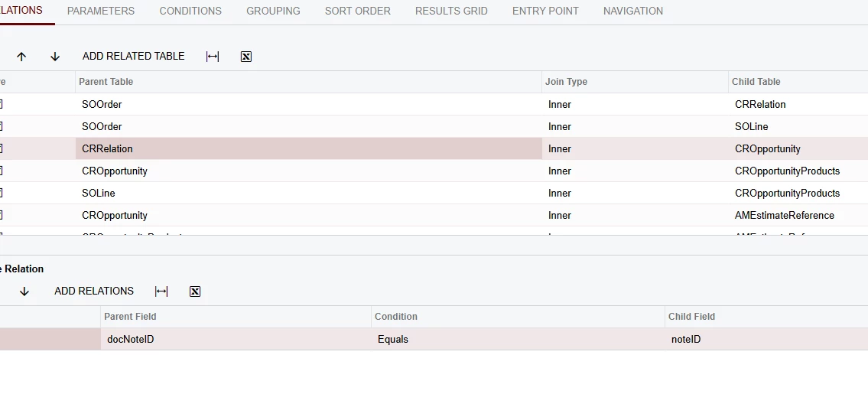
Task: Click the Parent Field column header
Action: tap(236, 317)
